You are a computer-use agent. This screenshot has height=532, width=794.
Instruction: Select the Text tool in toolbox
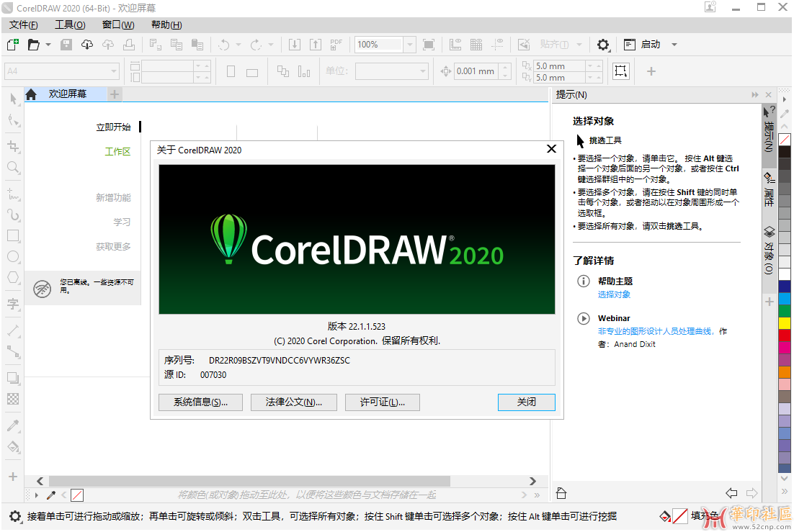pyautogui.click(x=13, y=304)
